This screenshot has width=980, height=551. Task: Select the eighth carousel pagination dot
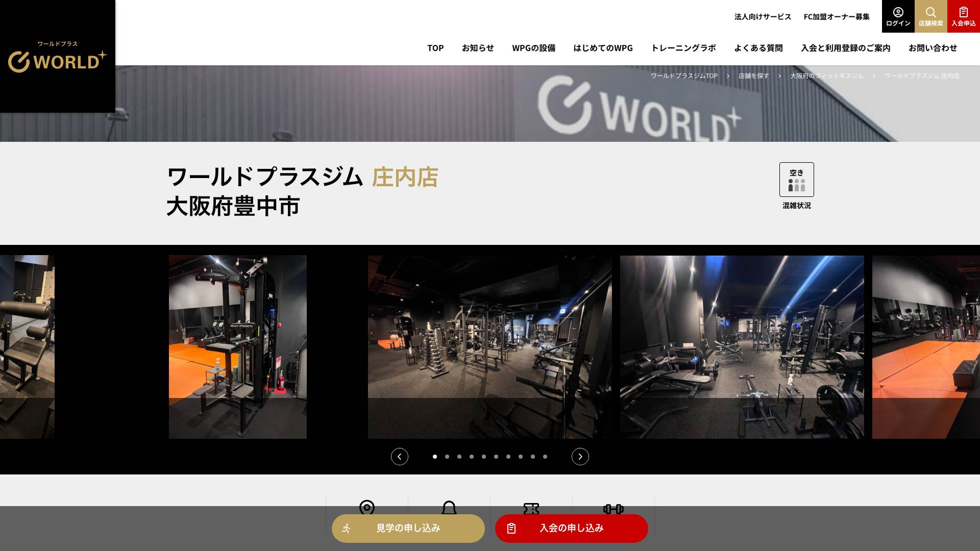click(521, 457)
